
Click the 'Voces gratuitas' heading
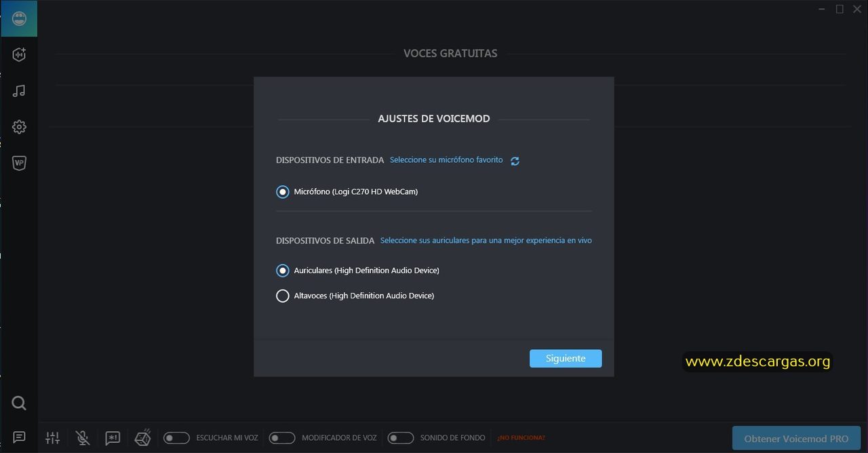click(450, 53)
